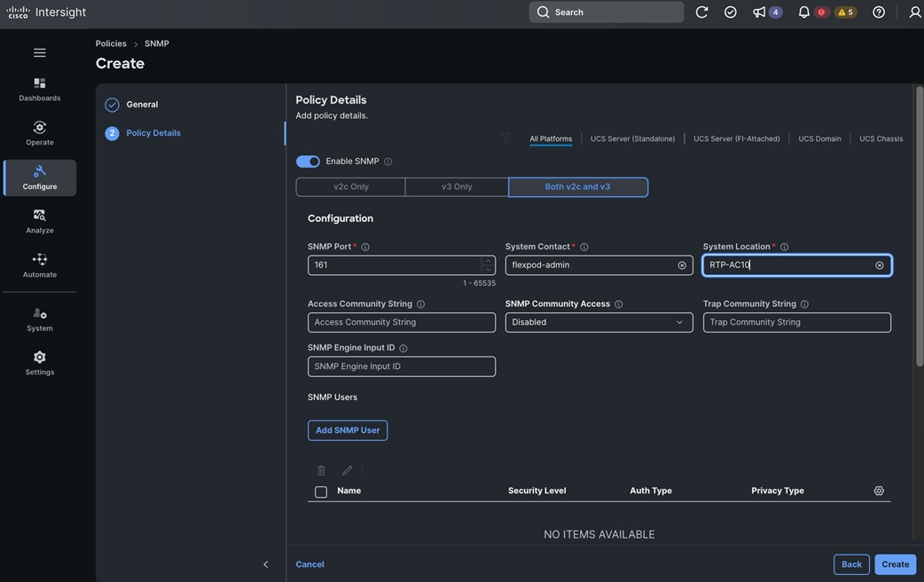Open the announcements megaphone icon

pos(759,12)
